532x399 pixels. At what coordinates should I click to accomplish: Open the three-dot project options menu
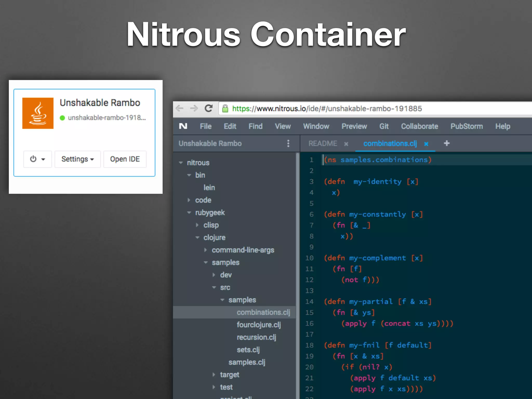(x=288, y=143)
